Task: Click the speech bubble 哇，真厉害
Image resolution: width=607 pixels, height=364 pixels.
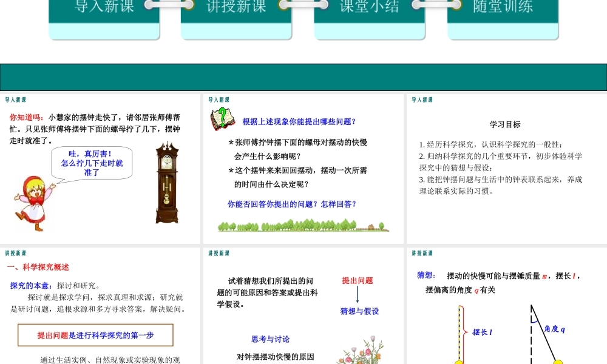Action: point(91,163)
